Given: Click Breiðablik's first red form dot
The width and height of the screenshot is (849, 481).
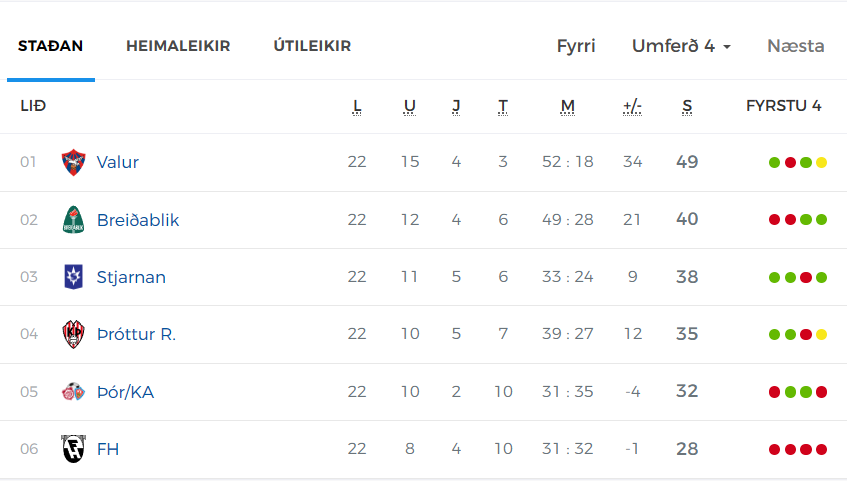Looking at the screenshot, I should [774, 219].
